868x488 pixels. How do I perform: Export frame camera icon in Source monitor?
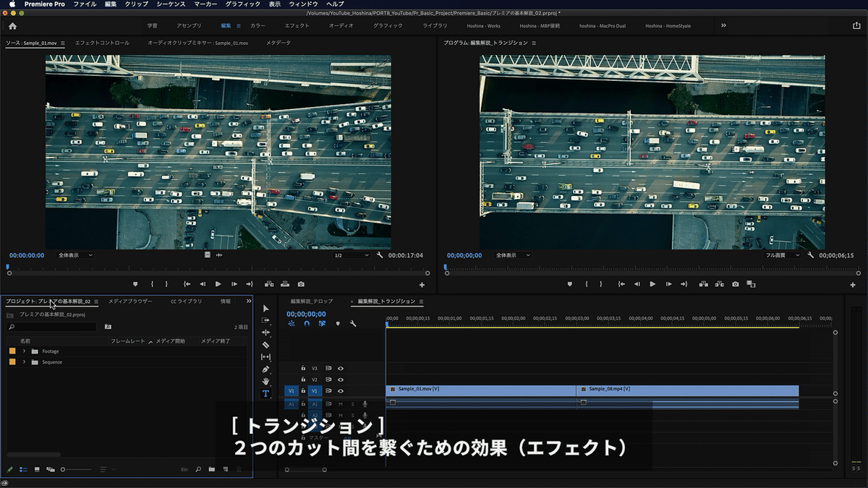coord(301,284)
